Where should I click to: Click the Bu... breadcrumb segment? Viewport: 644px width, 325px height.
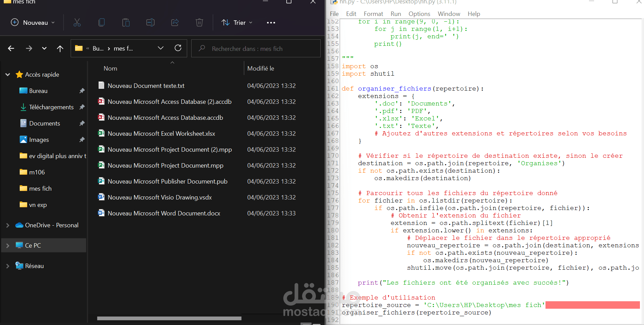pos(98,49)
